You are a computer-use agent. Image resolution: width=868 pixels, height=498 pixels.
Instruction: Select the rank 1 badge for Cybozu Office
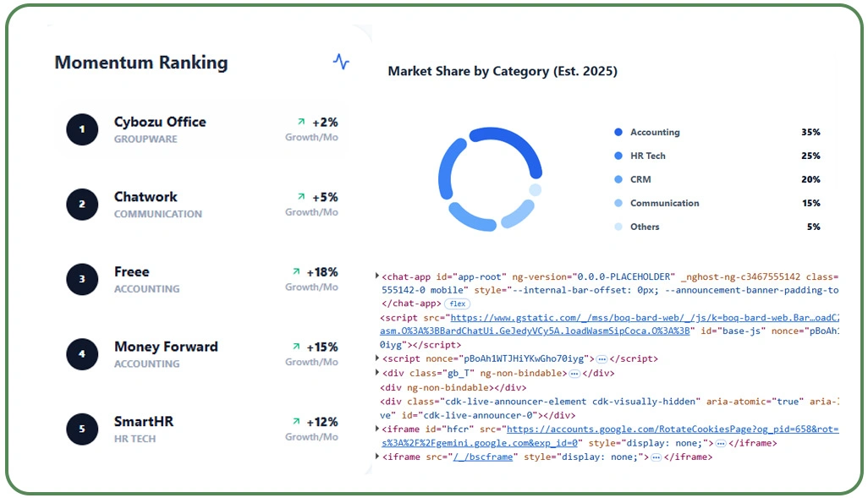point(82,129)
